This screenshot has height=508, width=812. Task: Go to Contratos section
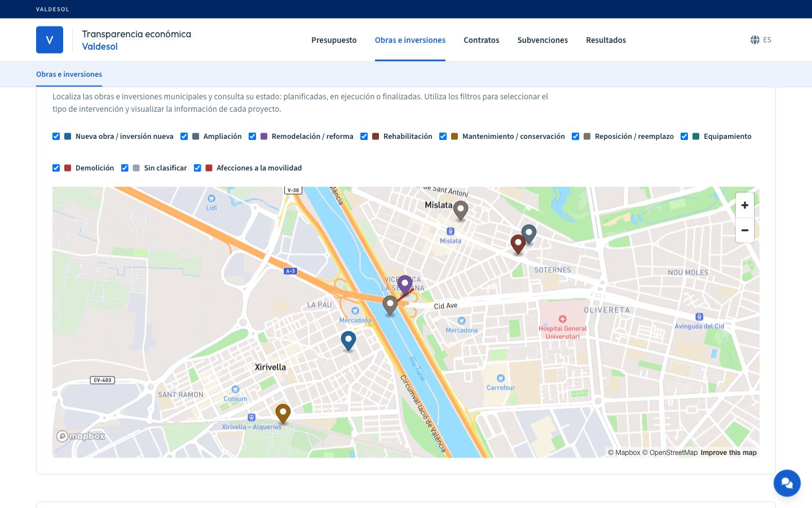click(482, 40)
